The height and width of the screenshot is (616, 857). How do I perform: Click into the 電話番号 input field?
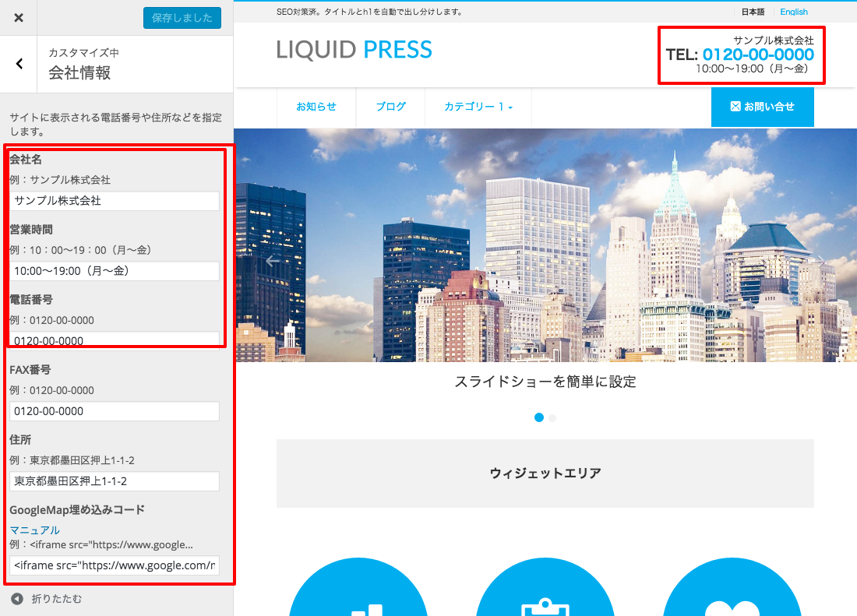tap(115, 341)
